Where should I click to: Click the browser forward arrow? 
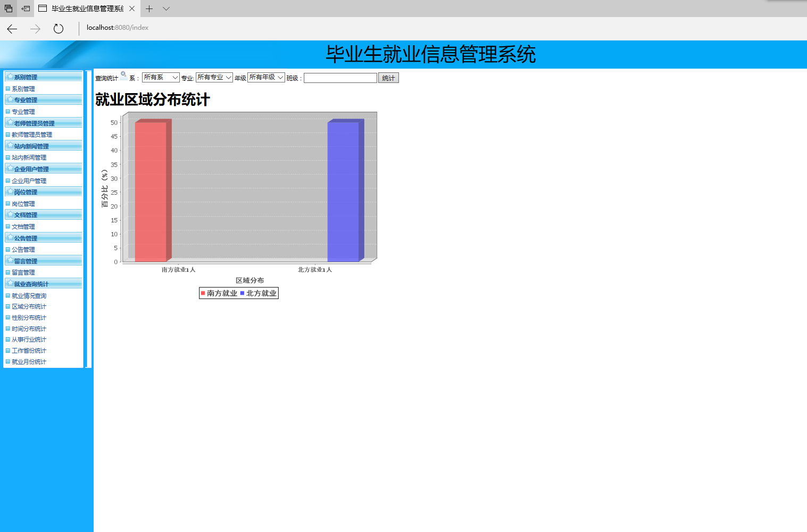(35, 29)
